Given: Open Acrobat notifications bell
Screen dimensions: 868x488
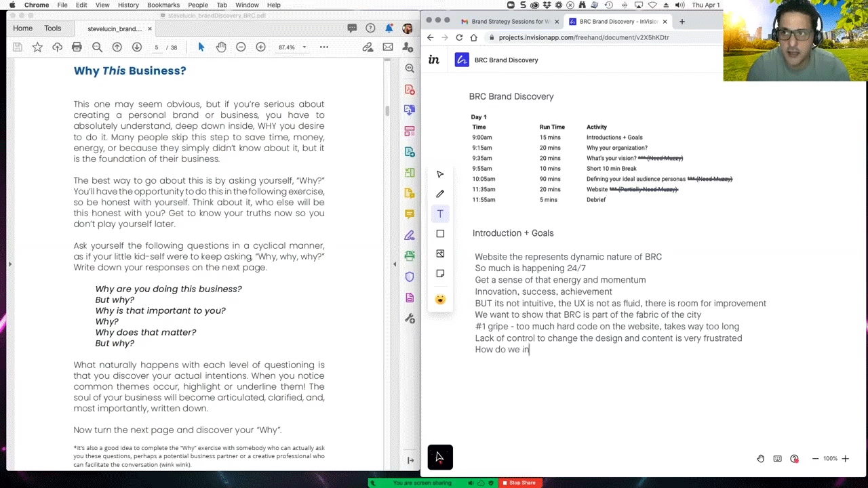Looking at the screenshot, I should click(x=389, y=28).
